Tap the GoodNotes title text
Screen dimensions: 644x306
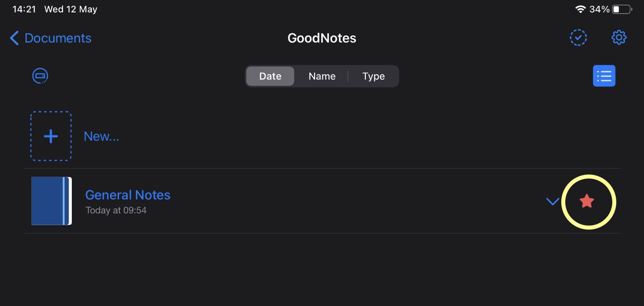(322, 38)
